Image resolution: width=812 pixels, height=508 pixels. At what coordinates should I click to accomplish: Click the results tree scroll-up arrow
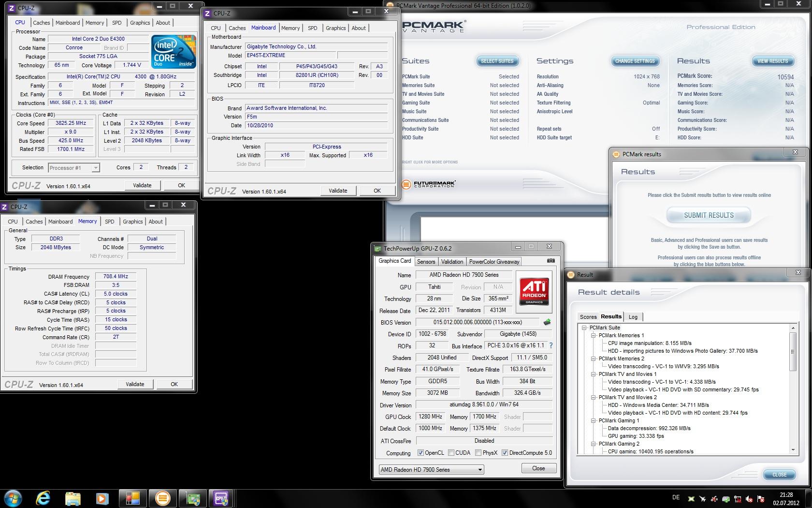pos(793,328)
